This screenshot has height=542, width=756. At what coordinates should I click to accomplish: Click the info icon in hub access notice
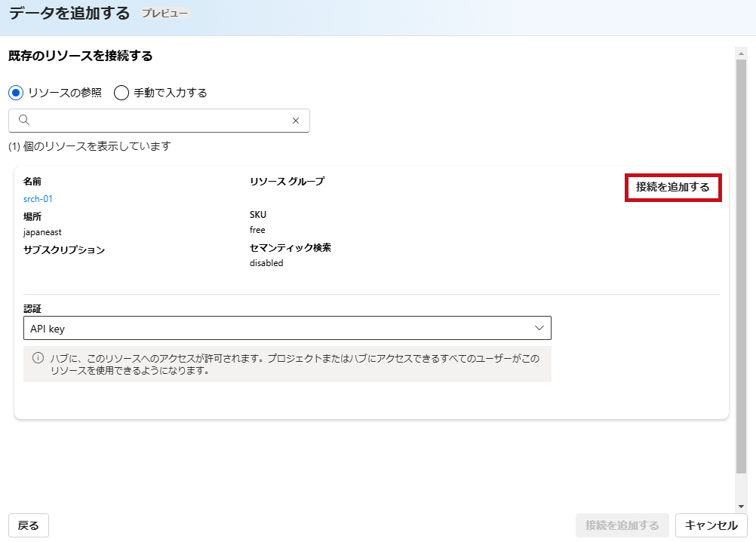(x=38, y=358)
